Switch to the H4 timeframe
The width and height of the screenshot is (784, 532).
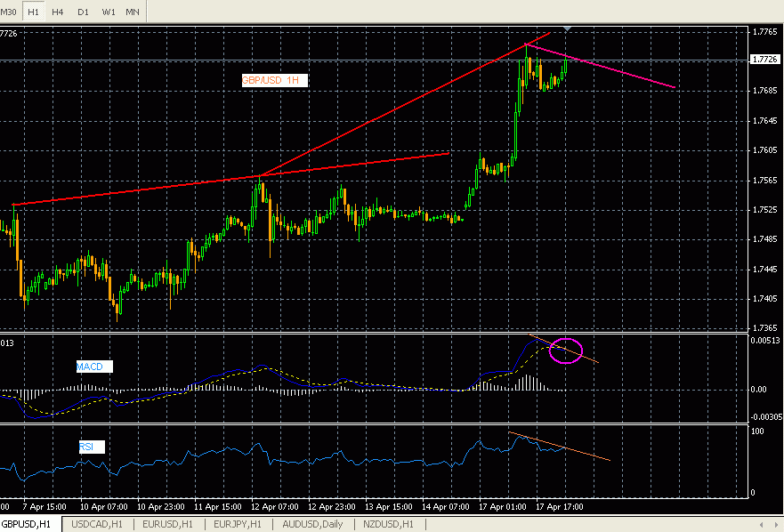pyautogui.click(x=57, y=12)
